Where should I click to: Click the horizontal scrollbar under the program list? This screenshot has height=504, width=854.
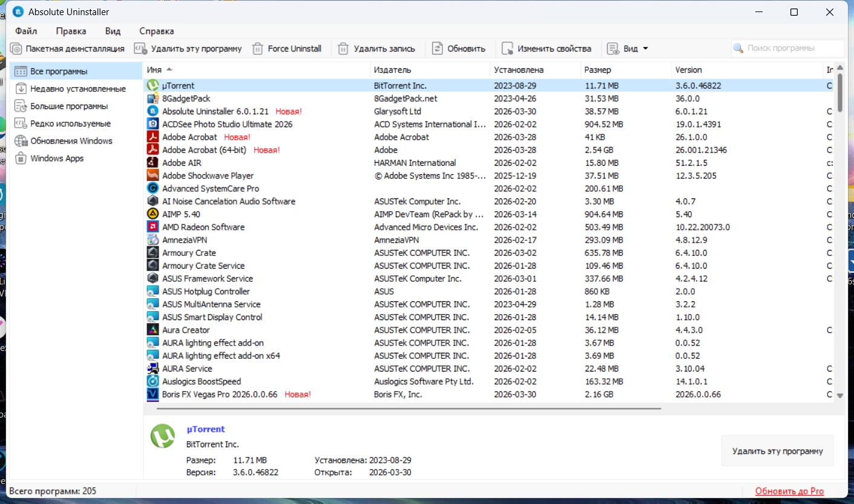point(409,408)
